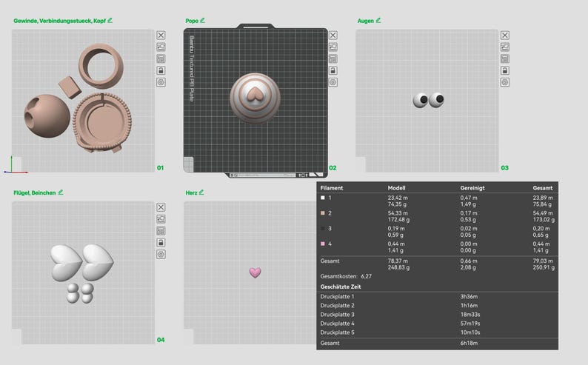Select the right eye model on Augen plate
This screenshot has height=365, width=588.
coord(437,100)
